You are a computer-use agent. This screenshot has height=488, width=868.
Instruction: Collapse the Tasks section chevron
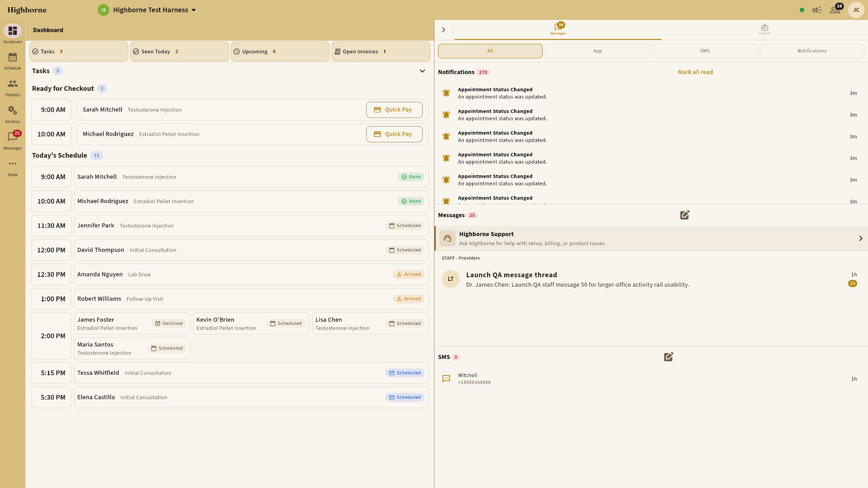click(422, 71)
